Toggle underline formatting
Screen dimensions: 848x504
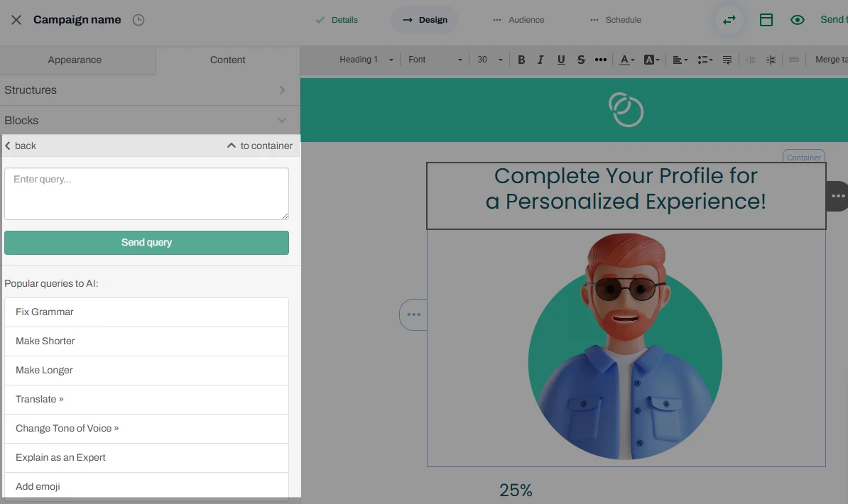tap(561, 60)
